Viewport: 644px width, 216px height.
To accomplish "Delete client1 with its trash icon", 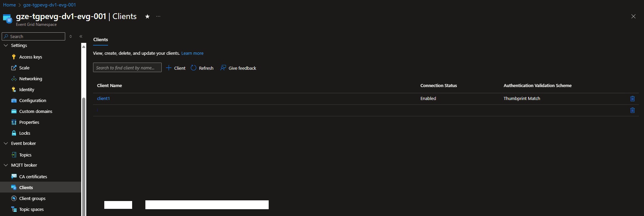I will click(632, 99).
